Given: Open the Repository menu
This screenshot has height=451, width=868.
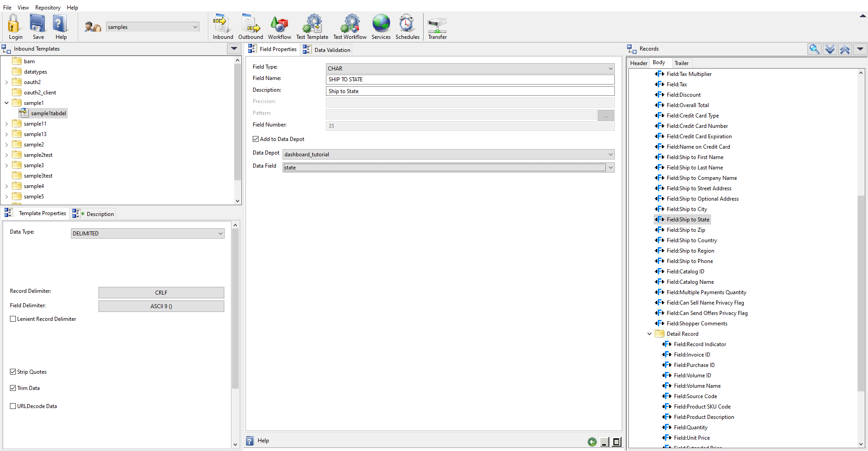Looking at the screenshot, I should [47, 8].
